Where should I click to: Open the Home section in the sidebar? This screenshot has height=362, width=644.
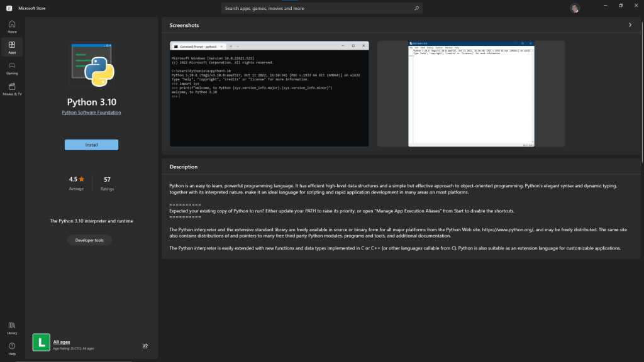11,25
